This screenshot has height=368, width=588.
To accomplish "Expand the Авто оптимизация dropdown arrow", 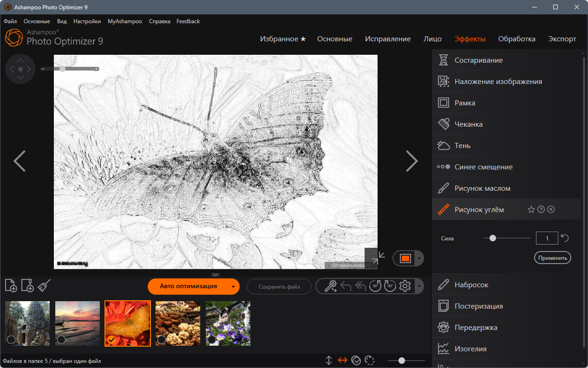I will (x=233, y=287).
